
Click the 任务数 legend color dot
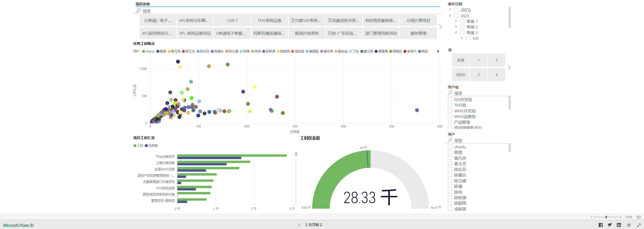[x=146, y=146]
